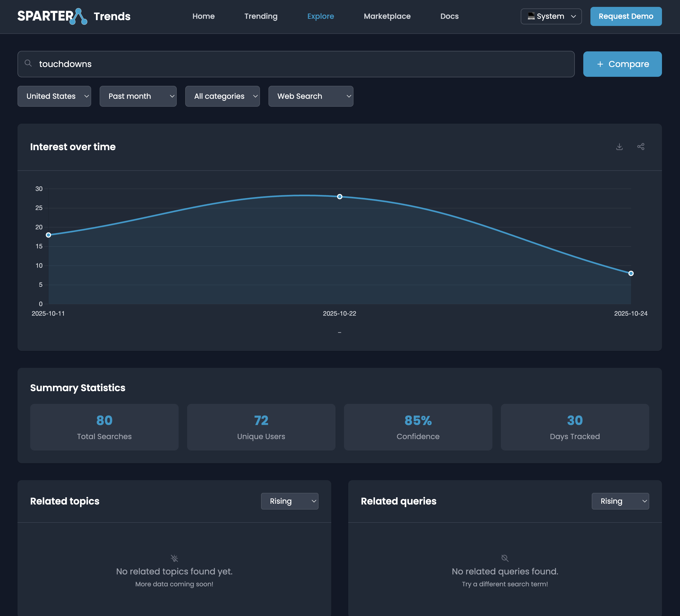Switch to the Trending tab

(260, 16)
